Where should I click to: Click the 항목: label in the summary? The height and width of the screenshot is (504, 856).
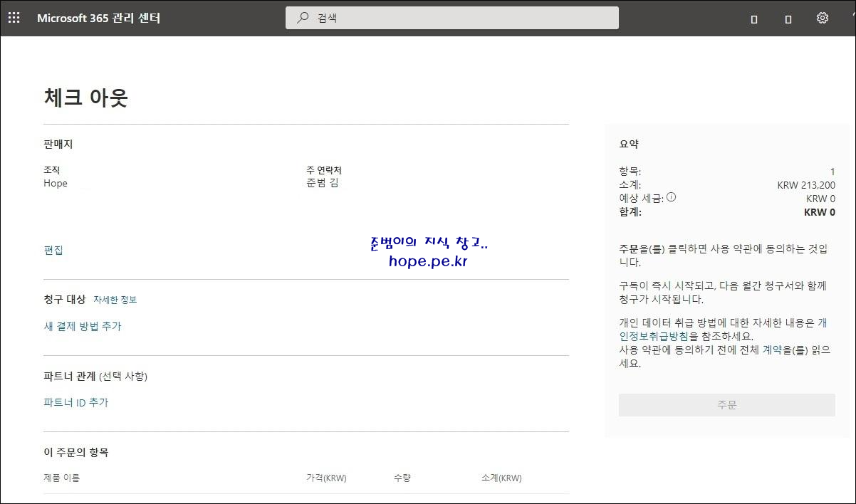coord(630,172)
